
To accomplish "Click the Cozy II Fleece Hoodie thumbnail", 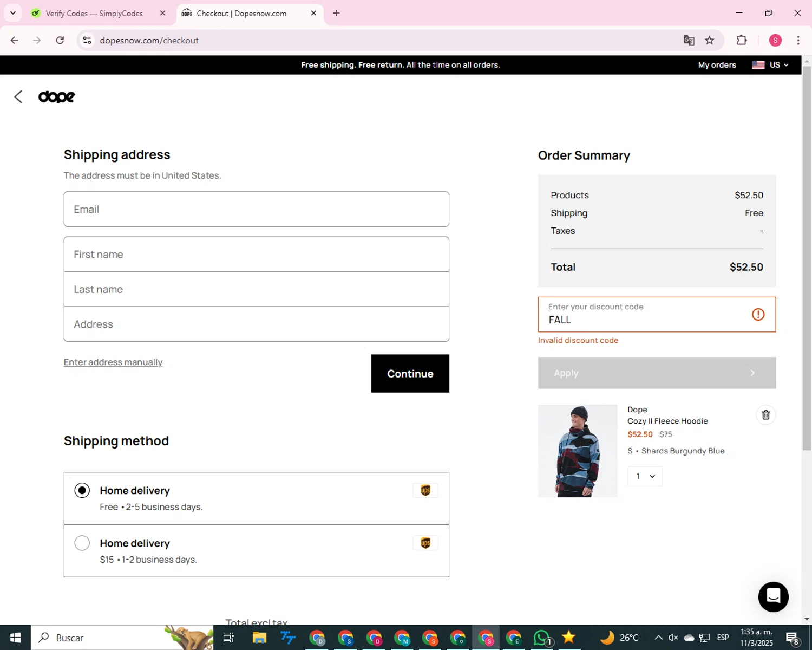I will coord(578,451).
